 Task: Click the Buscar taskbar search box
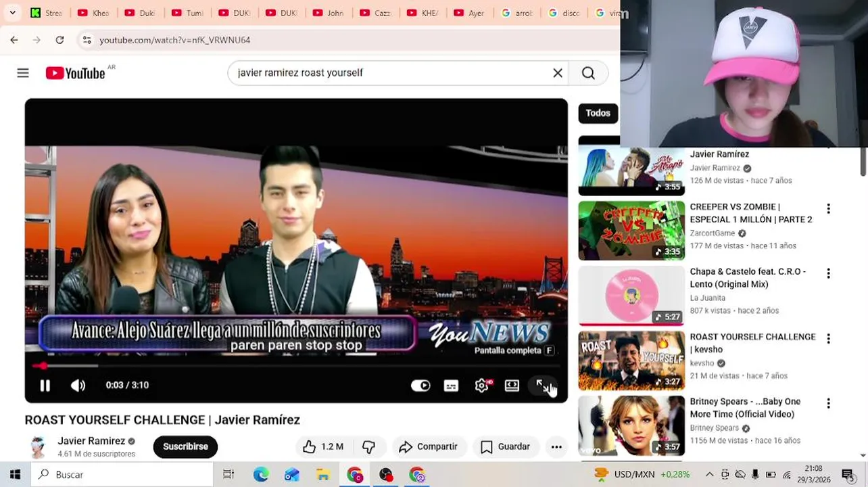pyautogui.click(x=122, y=474)
